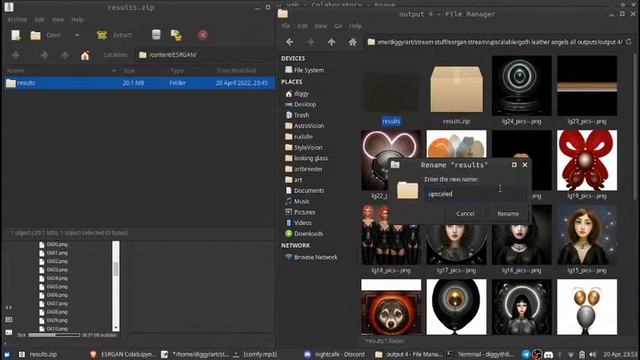The image size is (640, 360).
Task: Open the Archive menu
Action: pos(17,19)
